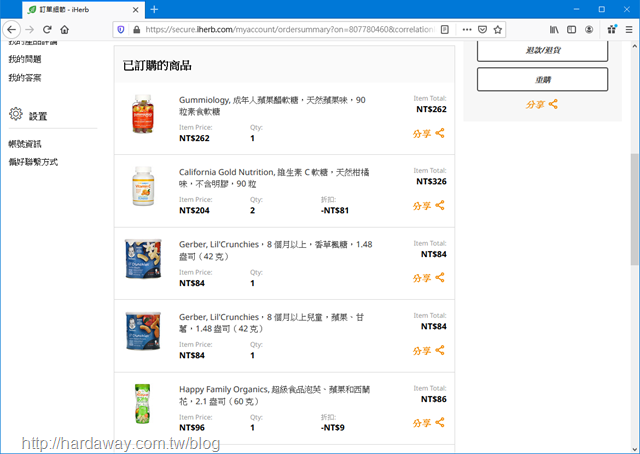Open the Gummiology apple cider vinegar gummies title
The width and height of the screenshot is (640, 454).
(272, 106)
